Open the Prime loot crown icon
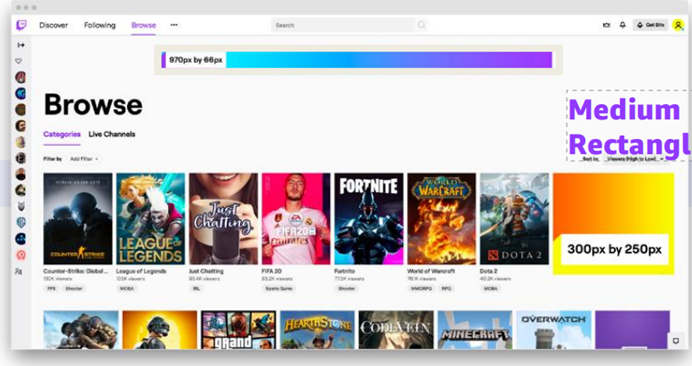 click(606, 25)
